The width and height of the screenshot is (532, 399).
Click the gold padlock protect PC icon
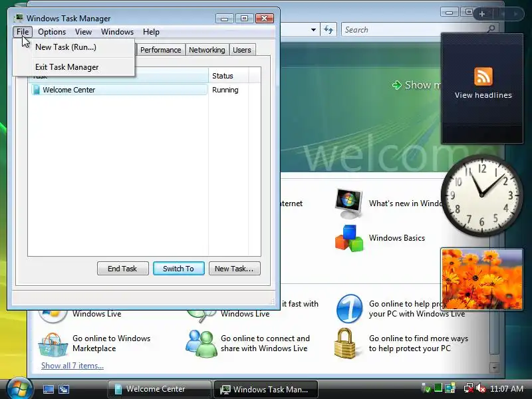(344, 343)
